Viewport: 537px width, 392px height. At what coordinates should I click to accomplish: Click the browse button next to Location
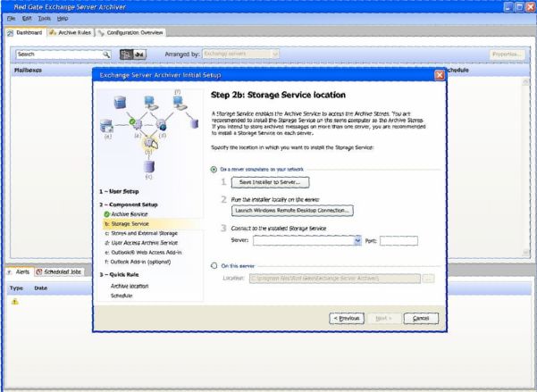[428, 279]
